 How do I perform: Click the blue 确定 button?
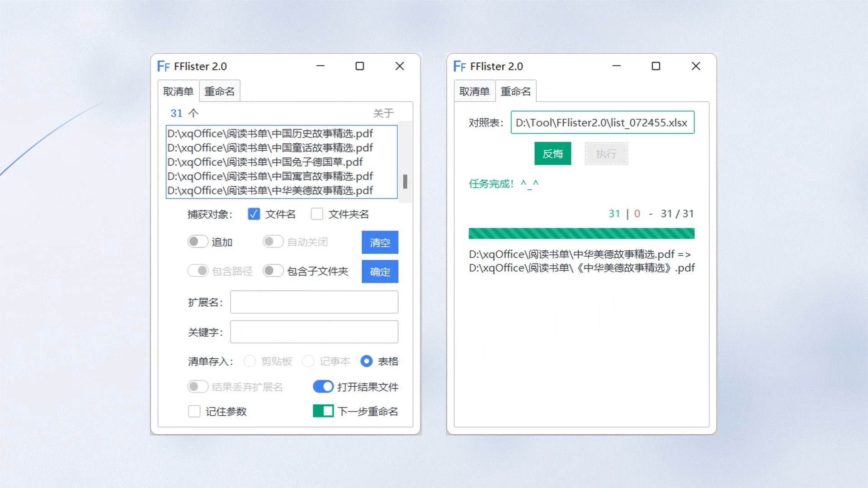380,272
